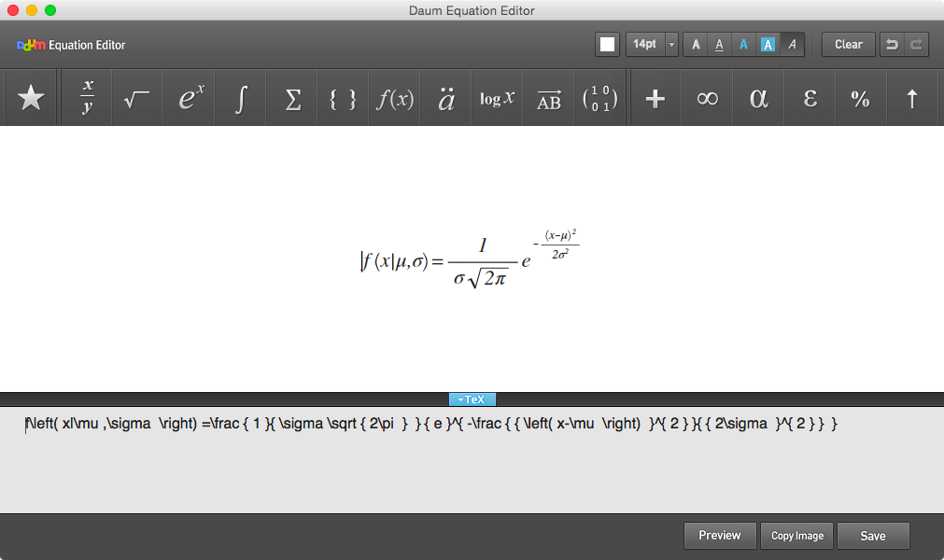Open the Sigma summation palette

coord(292,99)
